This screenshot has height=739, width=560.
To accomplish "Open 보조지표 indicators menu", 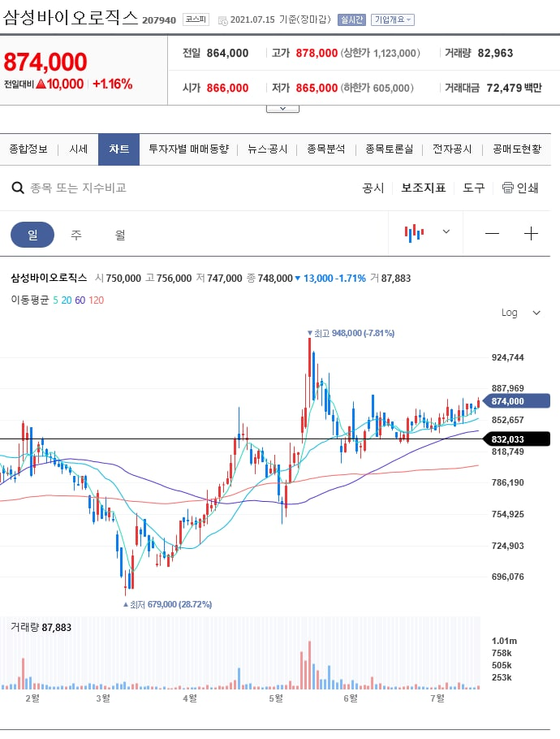I will coord(423,188).
